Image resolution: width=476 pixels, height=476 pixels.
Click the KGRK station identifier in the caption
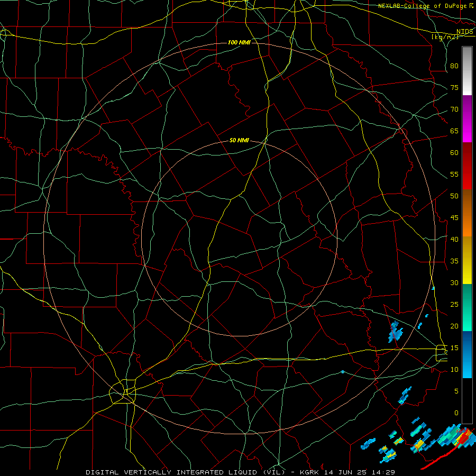[310, 472]
